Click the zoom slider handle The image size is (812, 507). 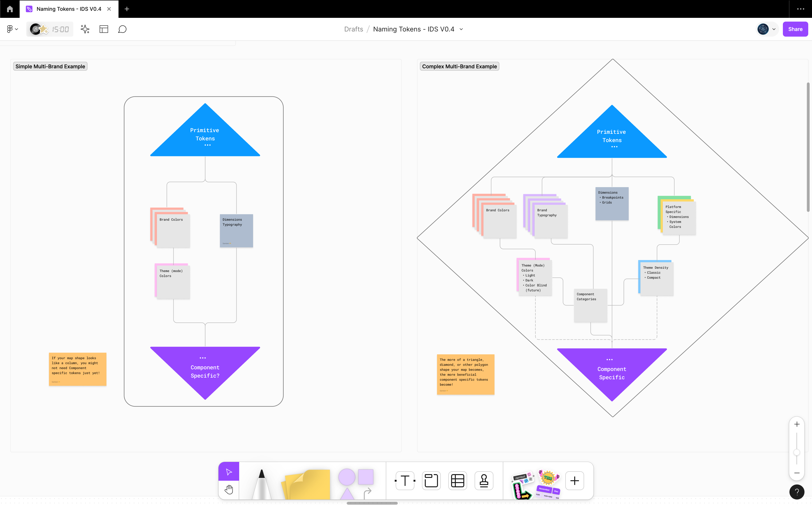click(796, 452)
